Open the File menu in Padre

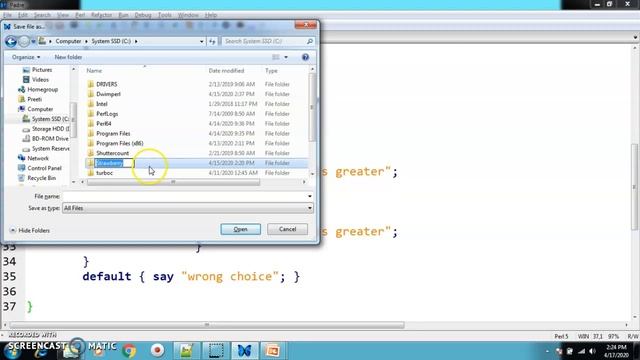coord(7,15)
